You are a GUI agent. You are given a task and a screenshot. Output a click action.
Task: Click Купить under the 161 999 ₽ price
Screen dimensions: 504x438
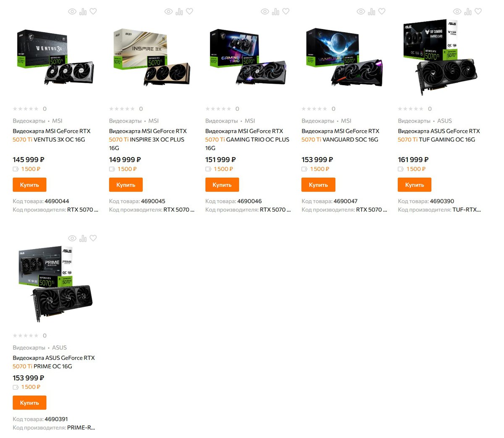click(x=415, y=185)
